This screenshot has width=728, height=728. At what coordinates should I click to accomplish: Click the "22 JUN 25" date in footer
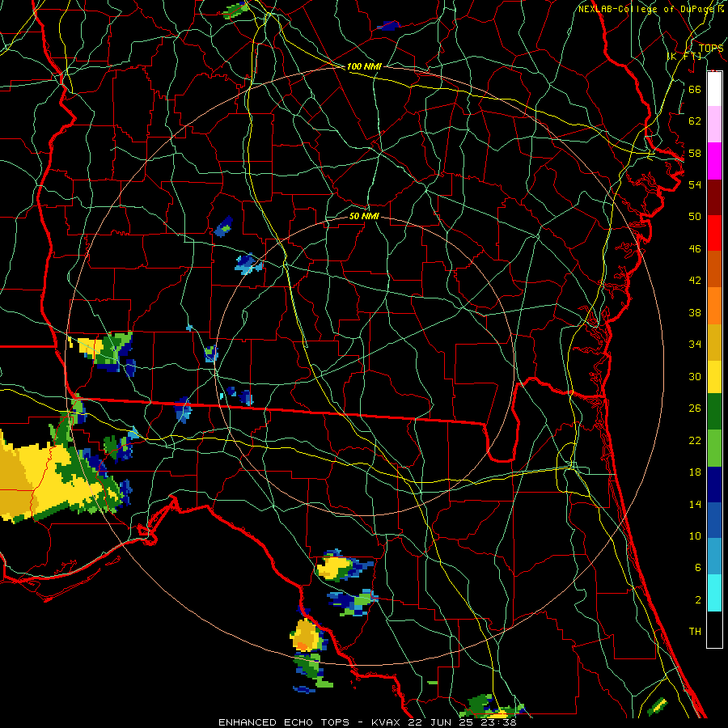pos(441,722)
